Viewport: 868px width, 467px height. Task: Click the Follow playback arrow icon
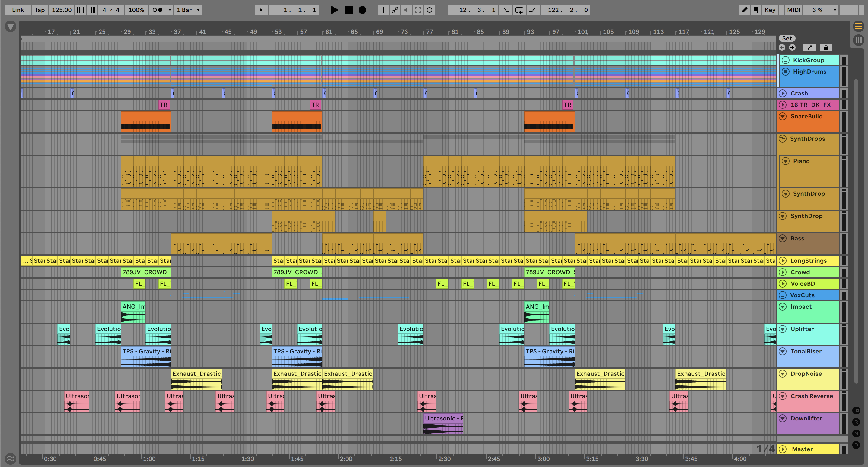(261, 10)
